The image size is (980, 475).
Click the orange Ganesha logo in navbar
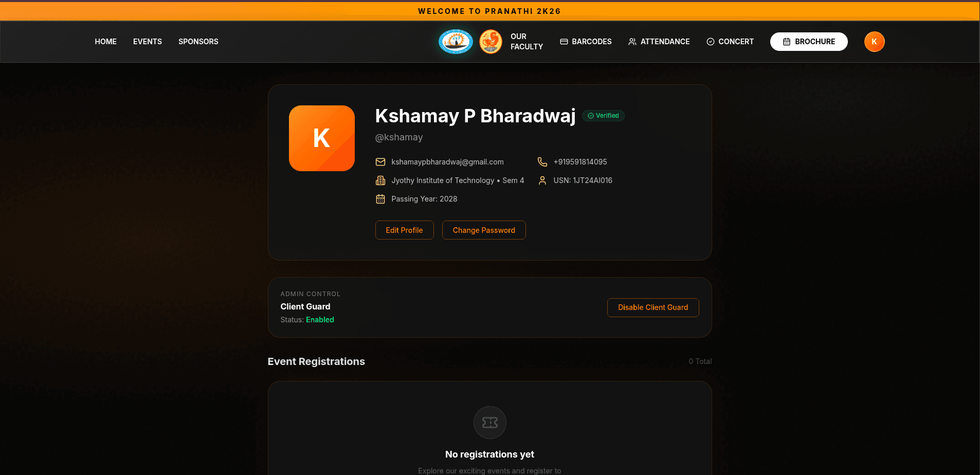tap(491, 42)
